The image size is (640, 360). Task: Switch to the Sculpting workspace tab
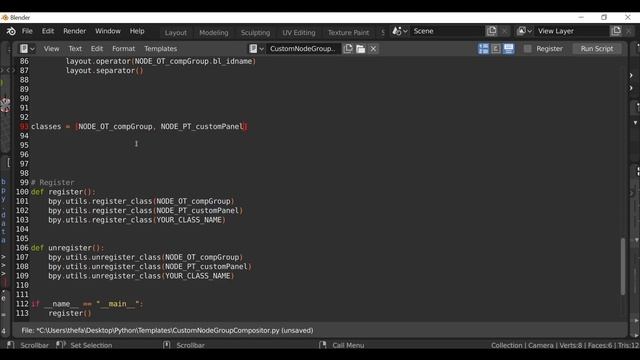pos(256,32)
